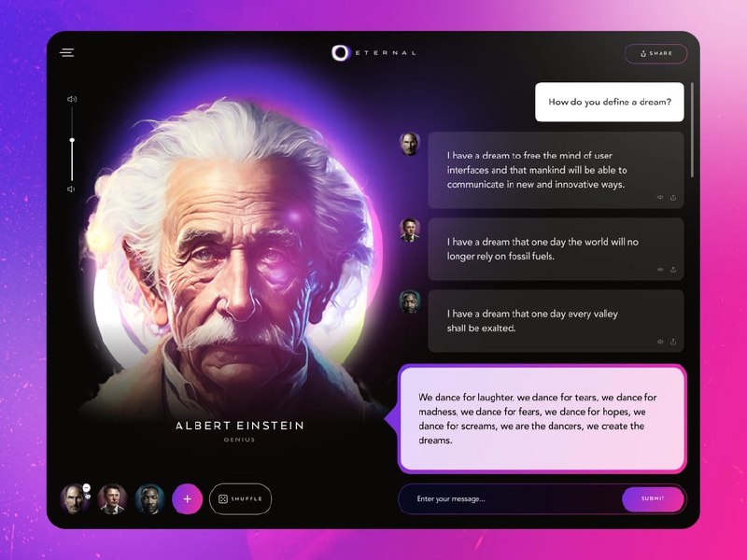
Task: Click the Share button
Action: (x=655, y=53)
